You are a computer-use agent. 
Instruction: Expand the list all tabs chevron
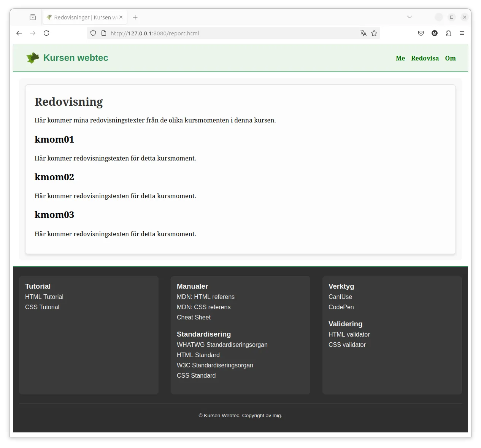tap(410, 17)
